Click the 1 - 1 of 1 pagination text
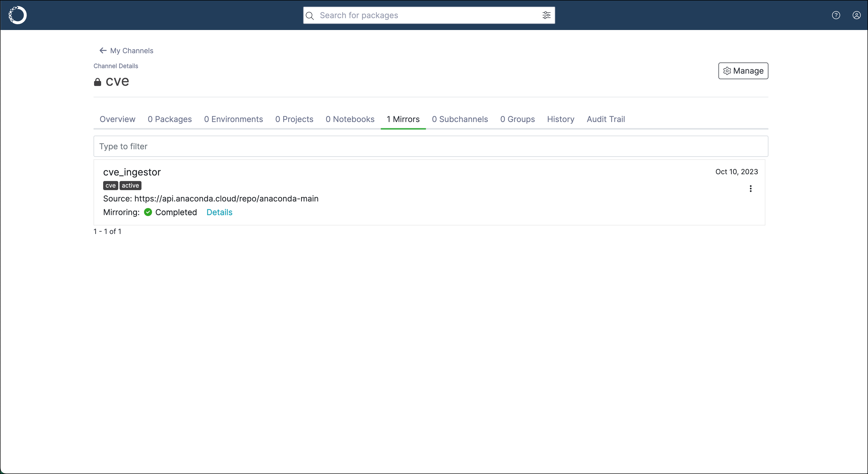 [x=107, y=231]
